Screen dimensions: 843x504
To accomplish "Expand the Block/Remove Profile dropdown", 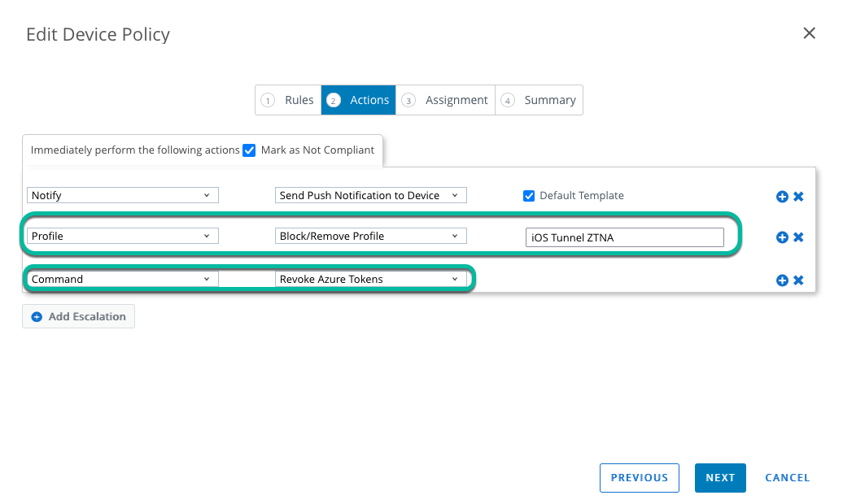I will tap(371, 236).
